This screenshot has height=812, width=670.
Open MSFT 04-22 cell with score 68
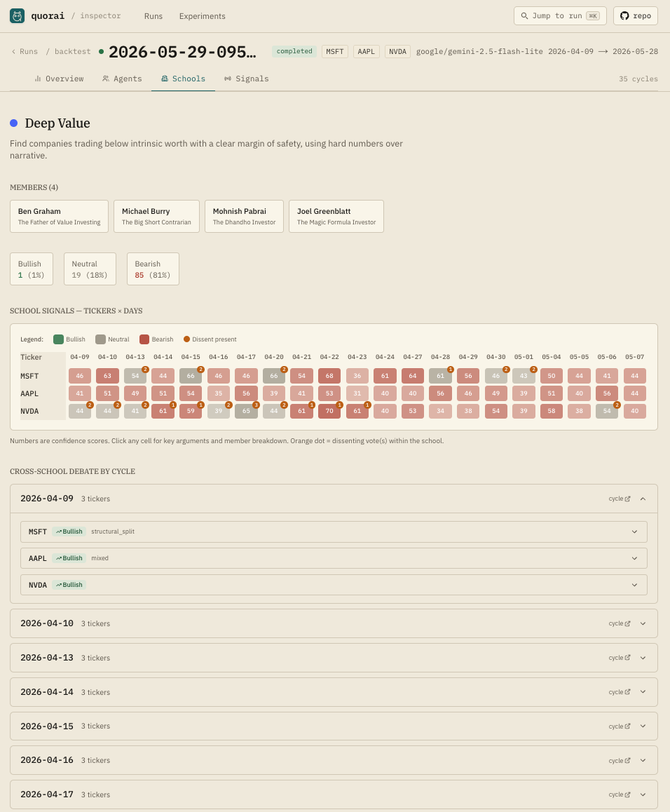coord(329,376)
